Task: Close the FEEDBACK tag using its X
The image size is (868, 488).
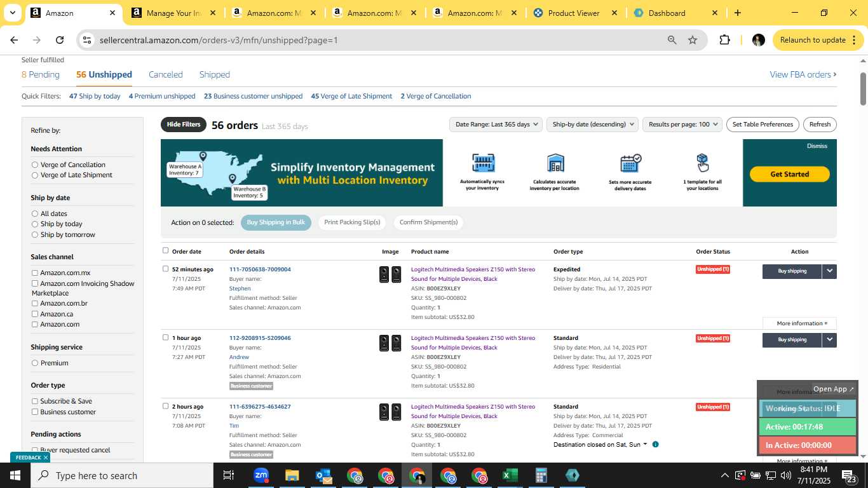Action: coord(46,457)
